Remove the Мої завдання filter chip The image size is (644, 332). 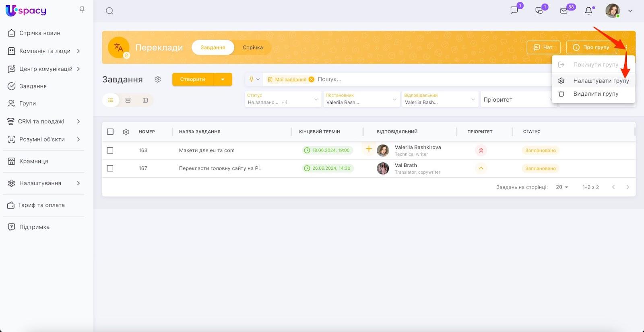click(x=311, y=80)
